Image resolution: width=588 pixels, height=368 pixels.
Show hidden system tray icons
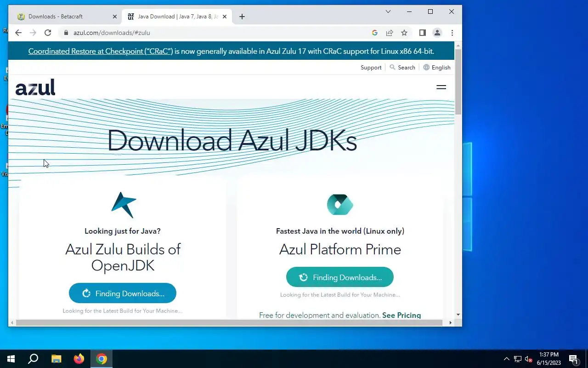[507, 359]
